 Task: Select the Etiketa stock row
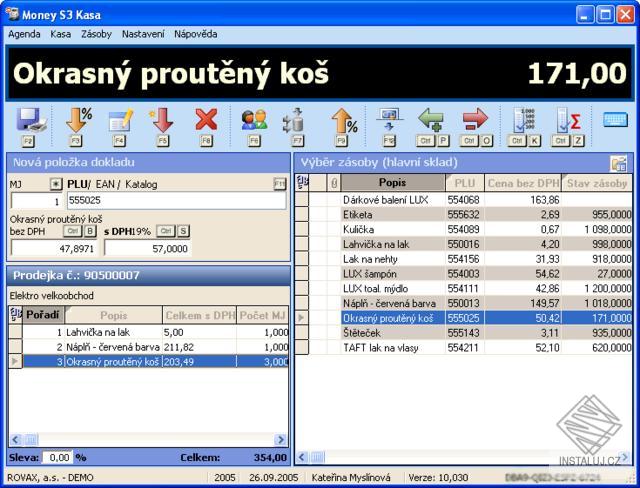click(464, 214)
